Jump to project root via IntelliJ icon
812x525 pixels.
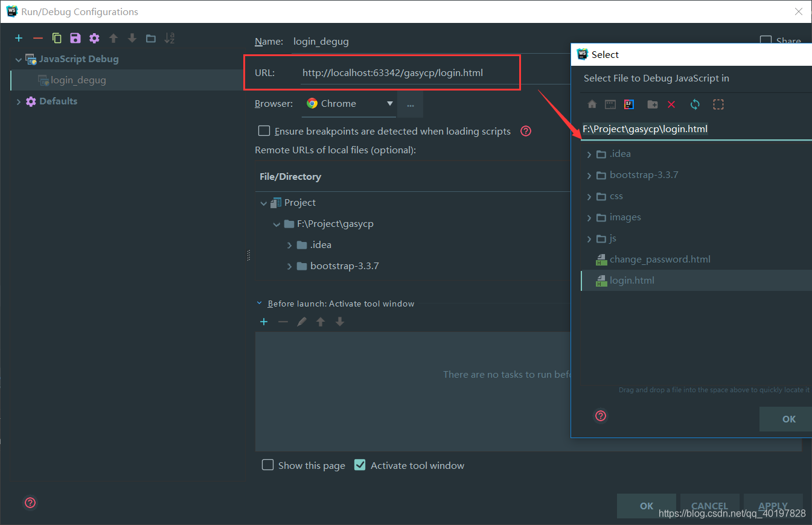(628, 104)
